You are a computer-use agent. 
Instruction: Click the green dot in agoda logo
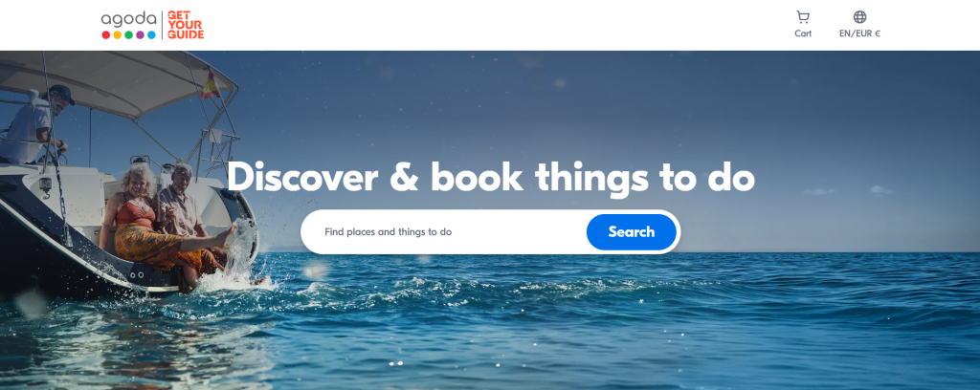129,35
